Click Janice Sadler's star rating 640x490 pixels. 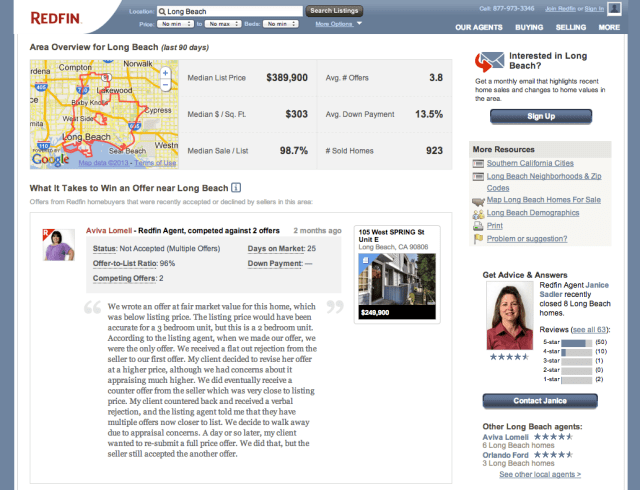pos(509,357)
